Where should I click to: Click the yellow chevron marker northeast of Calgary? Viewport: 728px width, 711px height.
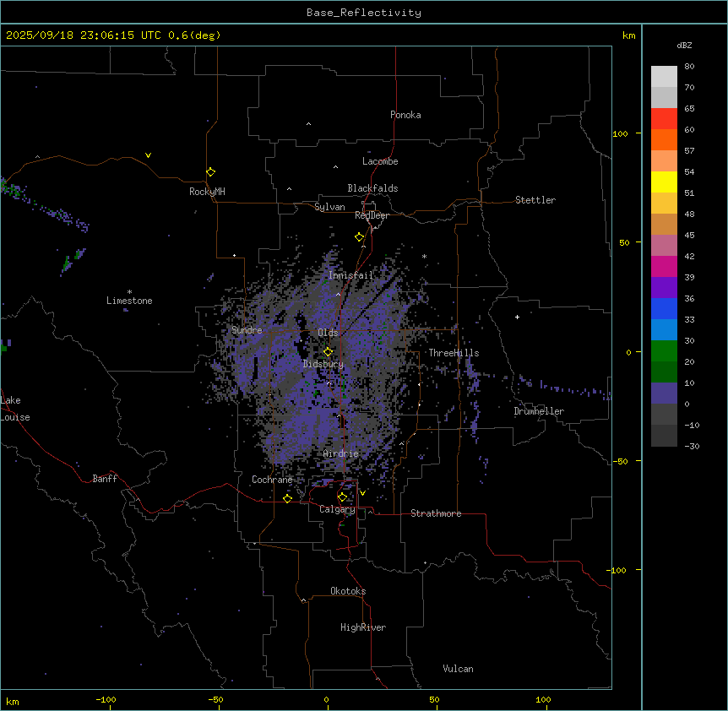pyautogui.click(x=362, y=492)
